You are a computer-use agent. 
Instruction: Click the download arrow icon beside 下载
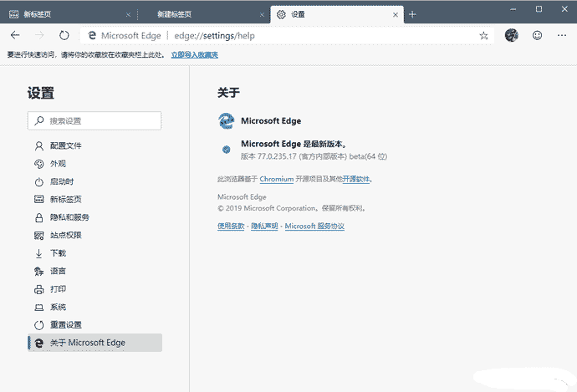(38, 253)
